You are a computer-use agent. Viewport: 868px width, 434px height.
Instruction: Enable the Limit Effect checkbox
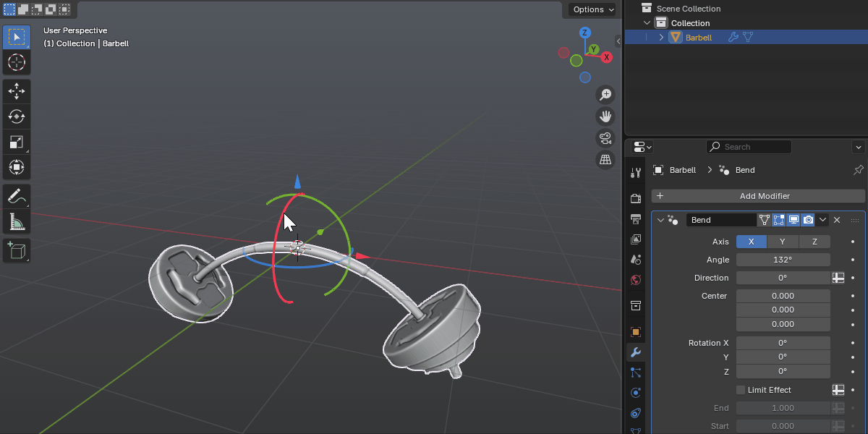741,390
